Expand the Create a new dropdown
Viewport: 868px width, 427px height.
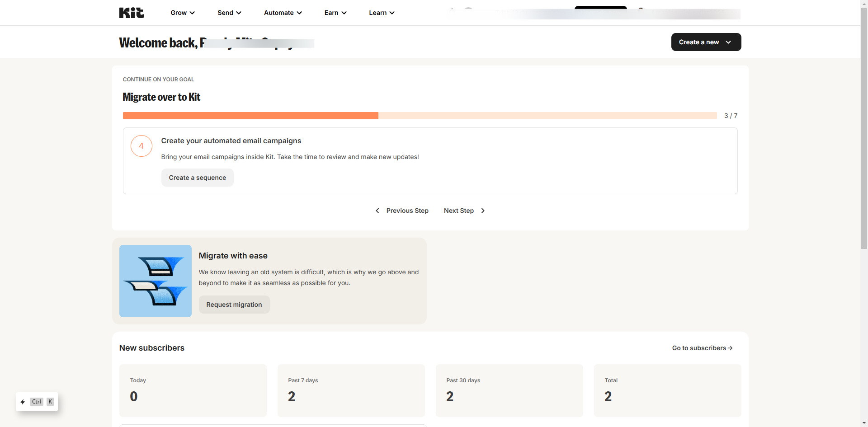coord(706,42)
